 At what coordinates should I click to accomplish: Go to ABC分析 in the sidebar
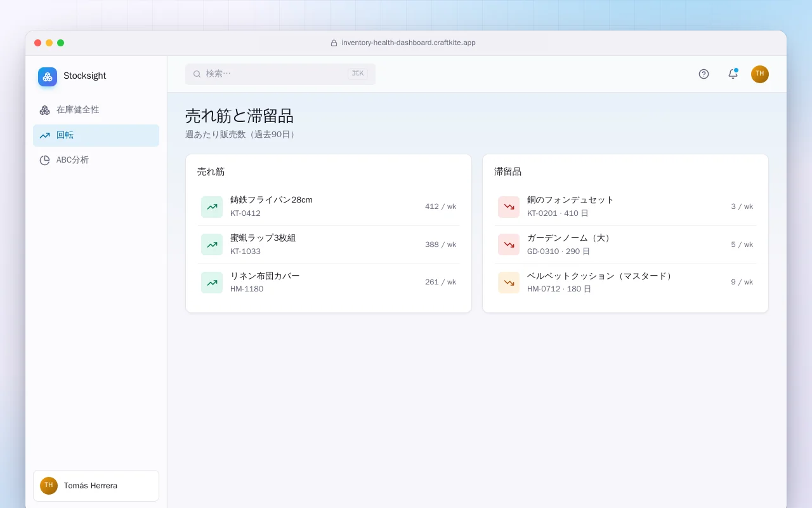[96, 160]
